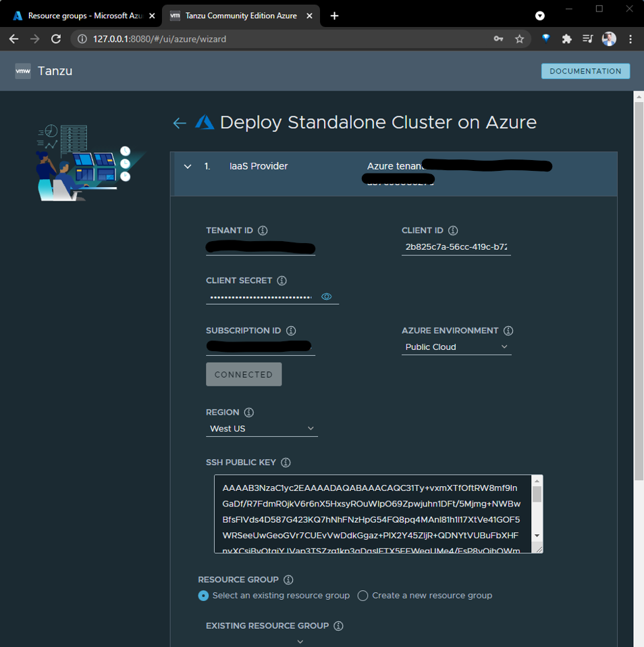Click the browser address bar URL
644x647 pixels.
tap(159, 39)
